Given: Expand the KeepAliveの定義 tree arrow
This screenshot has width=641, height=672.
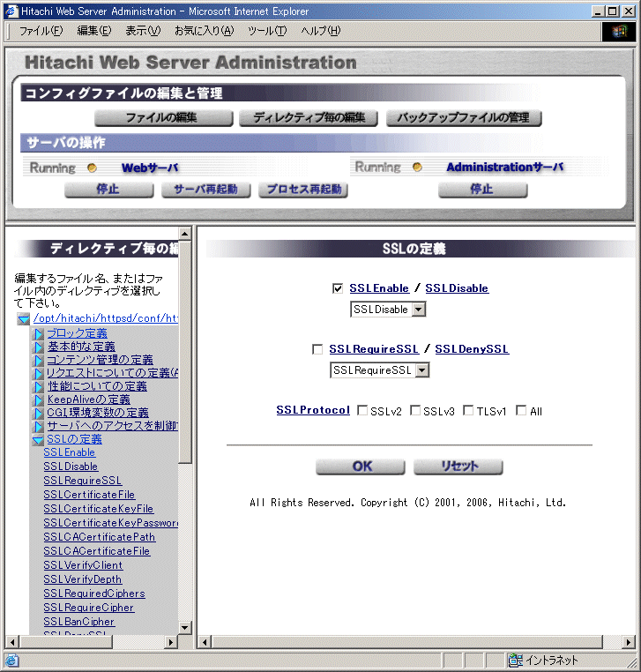Looking at the screenshot, I should (39, 400).
